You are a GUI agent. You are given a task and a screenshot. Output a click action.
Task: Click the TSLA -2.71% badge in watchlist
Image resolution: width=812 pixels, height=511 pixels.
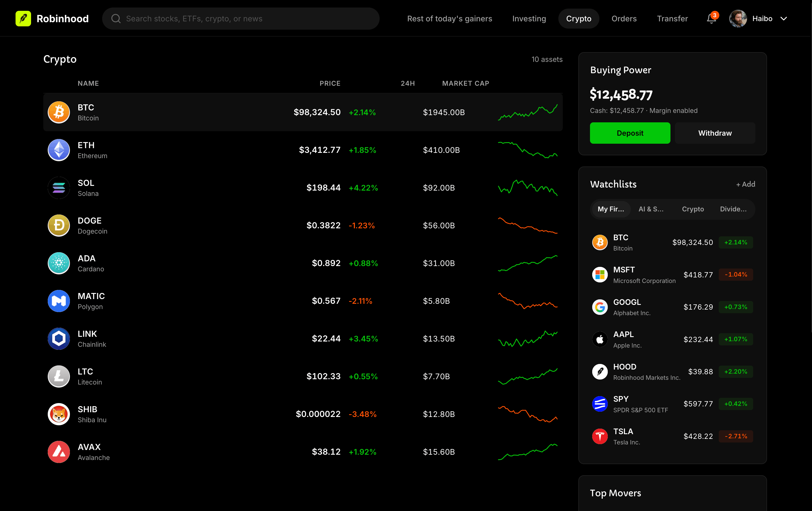point(736,436)
